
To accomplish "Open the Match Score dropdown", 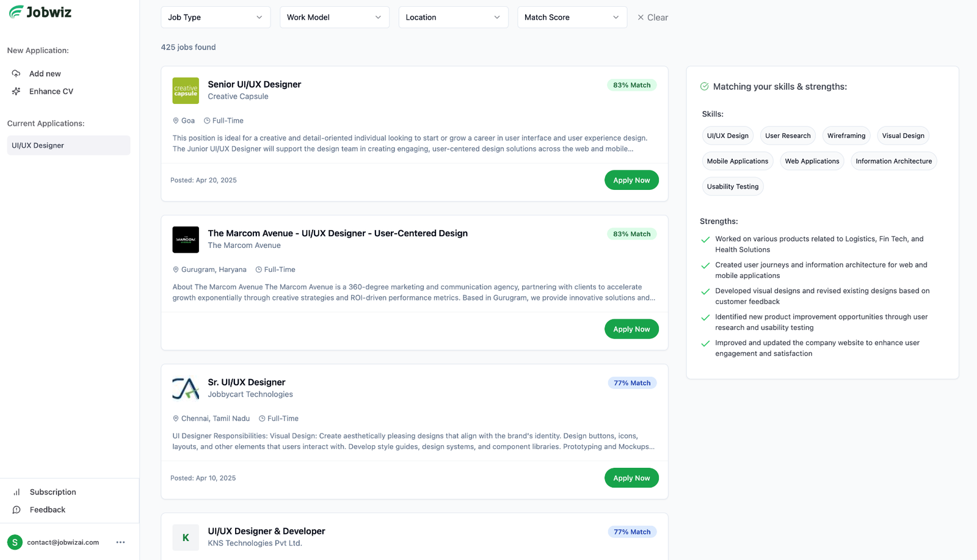I will [x=572, y=18].
